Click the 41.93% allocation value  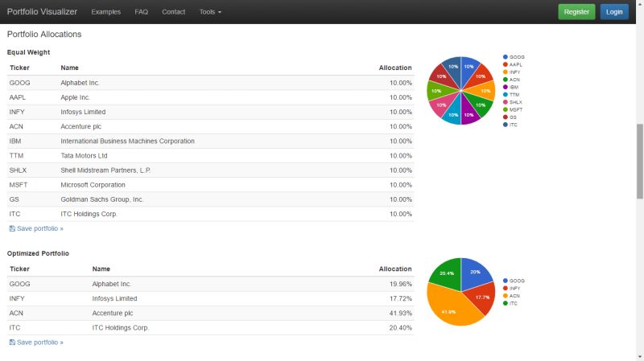[400, 313]
